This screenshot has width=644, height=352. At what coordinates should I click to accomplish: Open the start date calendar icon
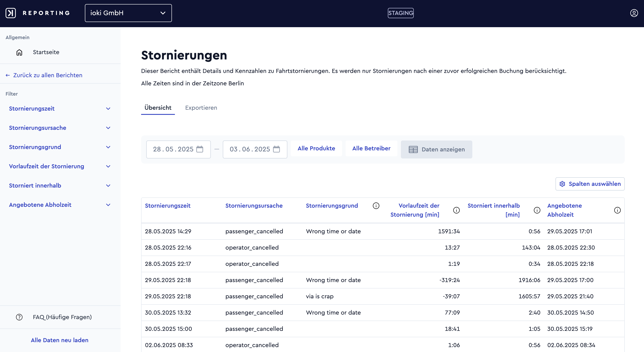tap(200, 149)
